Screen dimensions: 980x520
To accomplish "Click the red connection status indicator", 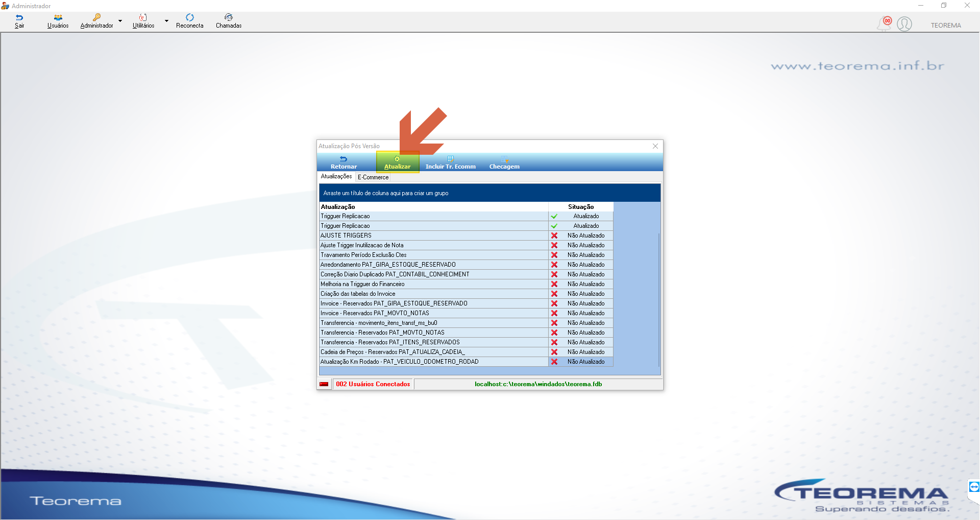I will (324, 385).
